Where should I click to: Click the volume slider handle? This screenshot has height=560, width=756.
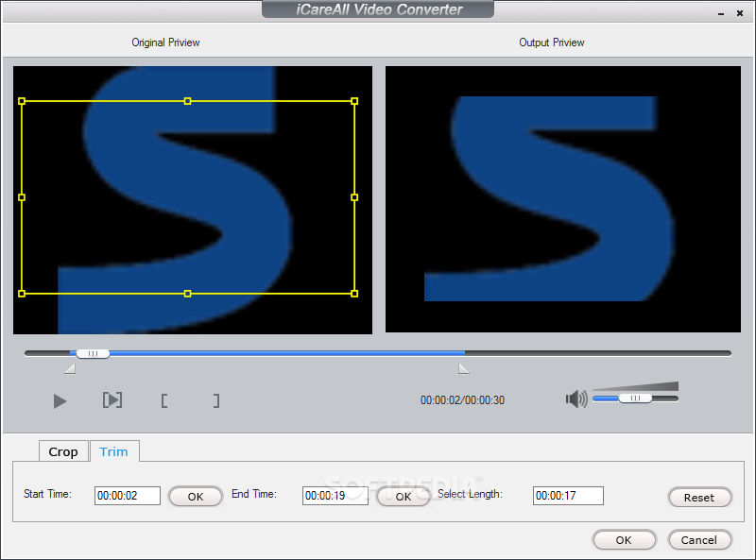click(635, 399)
